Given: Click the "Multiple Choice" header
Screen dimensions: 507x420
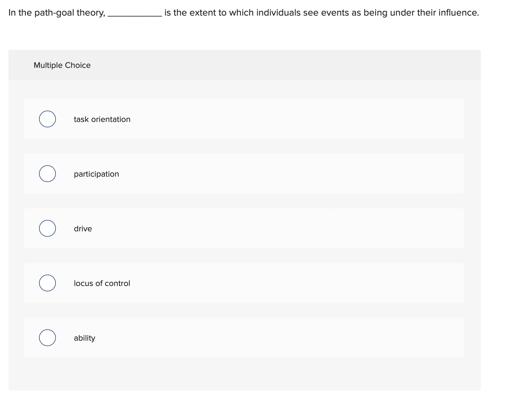Looking at the screenshot, I should pos(62,65).
